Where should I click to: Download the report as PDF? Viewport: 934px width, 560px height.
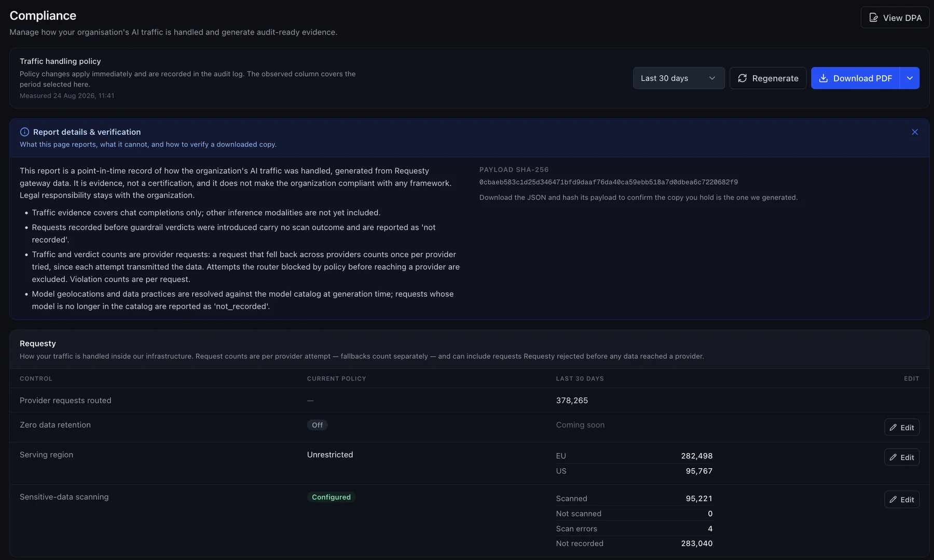click(855, 78)
